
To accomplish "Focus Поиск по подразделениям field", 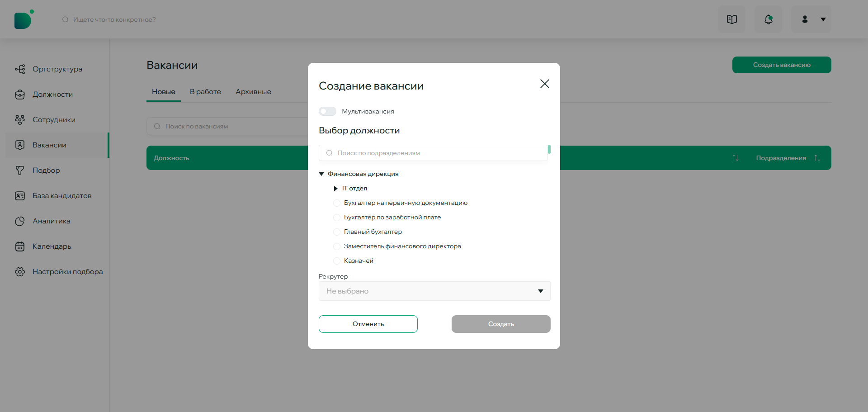I will click(x=433, y=153).
